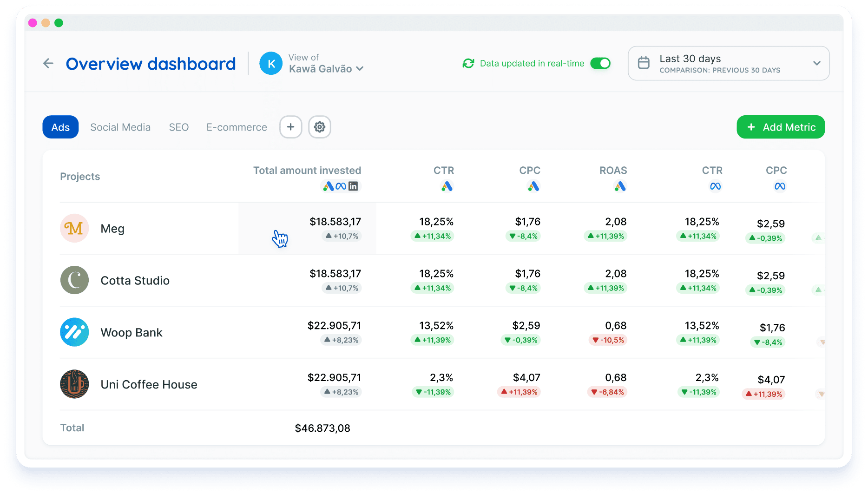Click Cotta Studio's $18.583,17 invested value
The image size is (868, 494).
335,274
